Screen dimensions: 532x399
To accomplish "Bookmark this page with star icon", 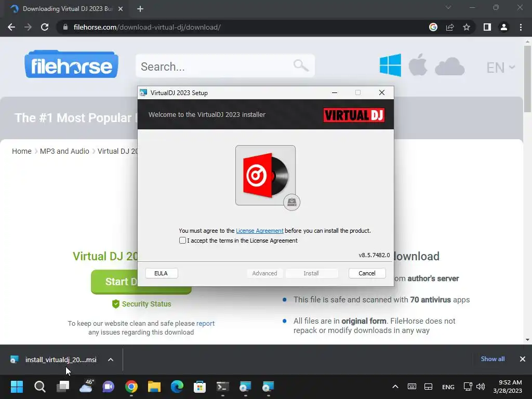I will [x=467, y=27].
